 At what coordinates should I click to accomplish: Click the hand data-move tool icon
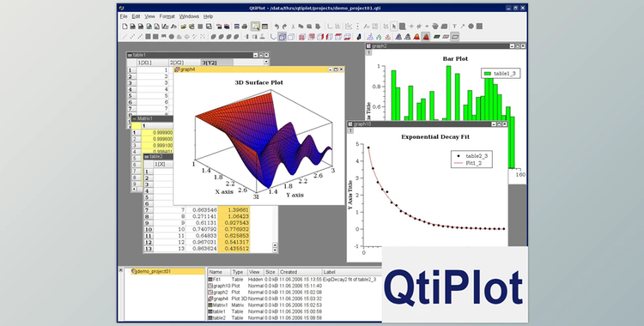pos(435,27)
